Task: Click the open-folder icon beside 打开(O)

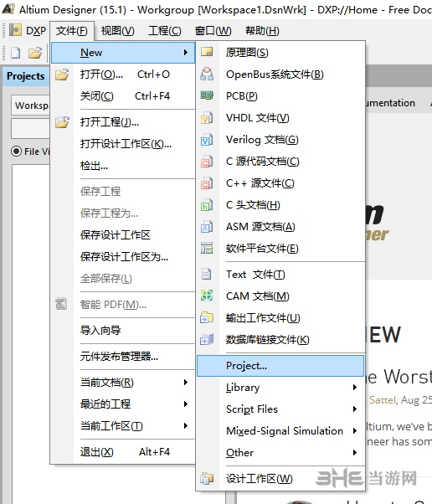Action: 62,75
